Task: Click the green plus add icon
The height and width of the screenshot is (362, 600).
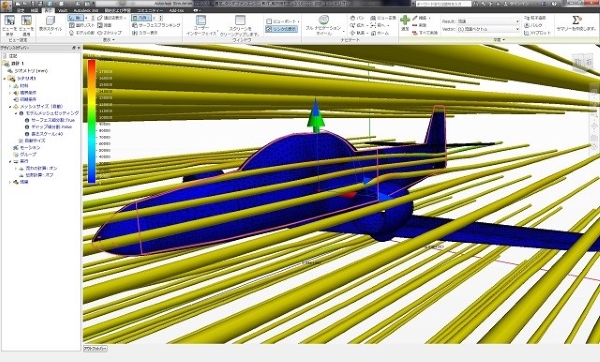Action: [405, 20]
